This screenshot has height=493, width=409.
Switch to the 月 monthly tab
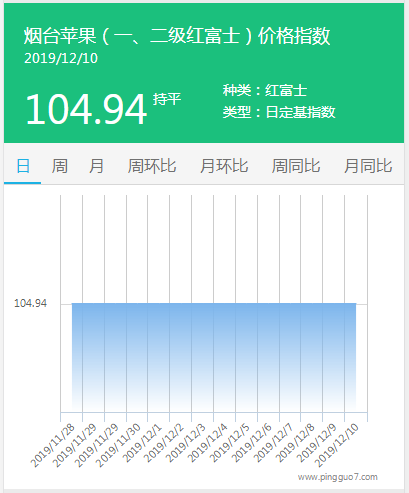pos(96,166)
